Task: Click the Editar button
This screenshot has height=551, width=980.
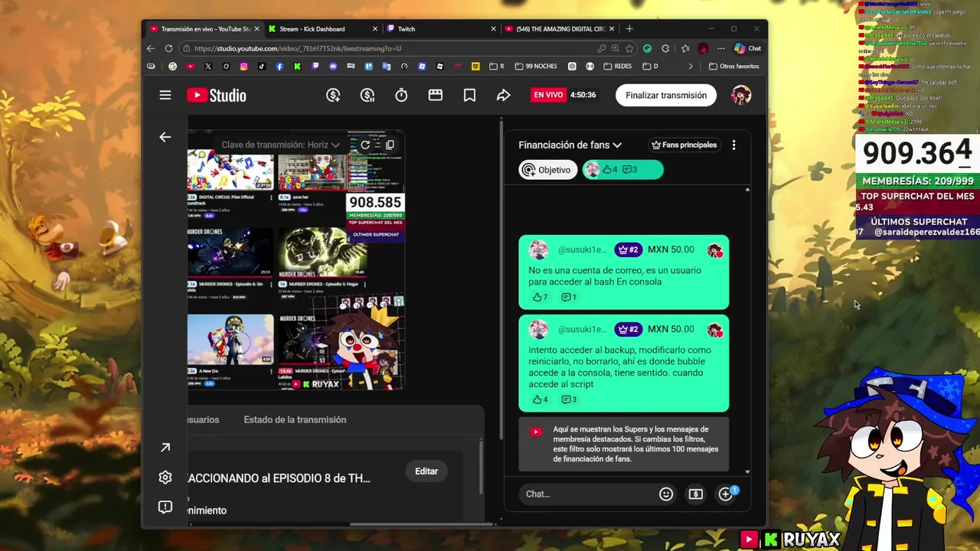Action: click(426, 471)
